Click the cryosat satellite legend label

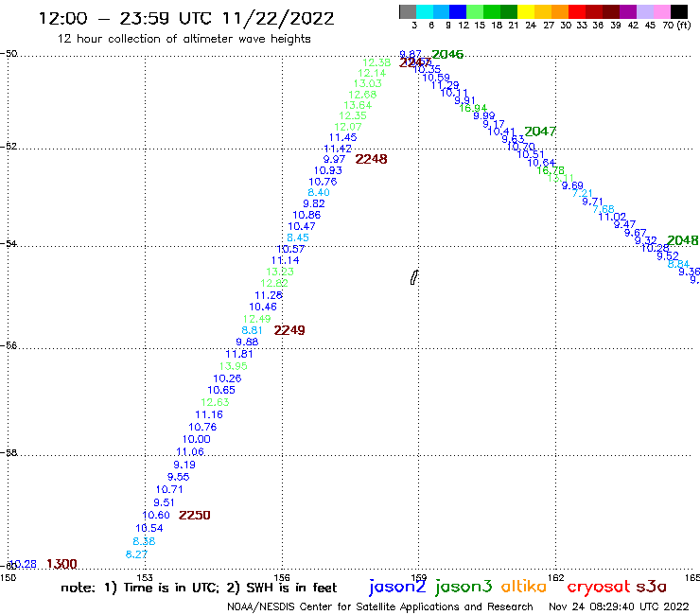tap(598, 588)
